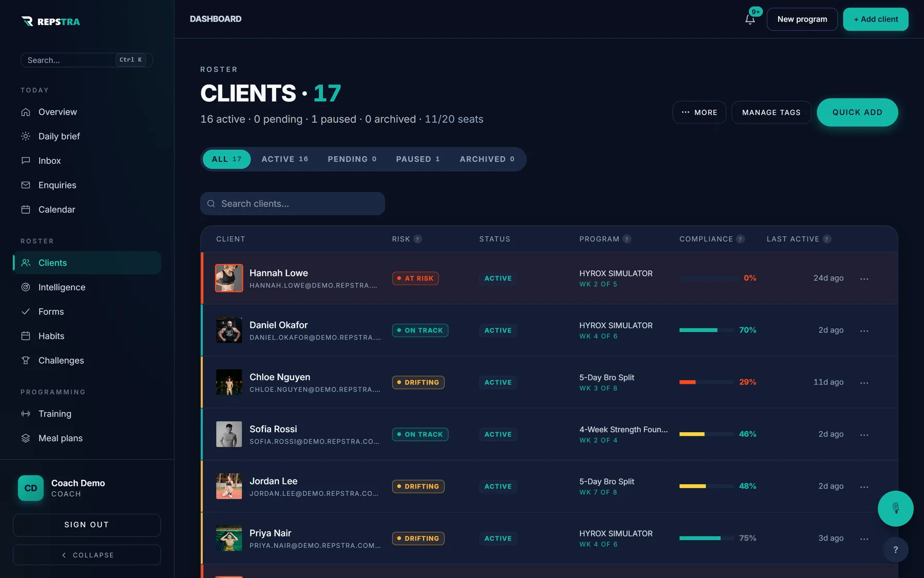This screenshot has width=924, height=578.
Task: Open Daniel Okafor's avatar thumbnail
Action: (229, 330)
